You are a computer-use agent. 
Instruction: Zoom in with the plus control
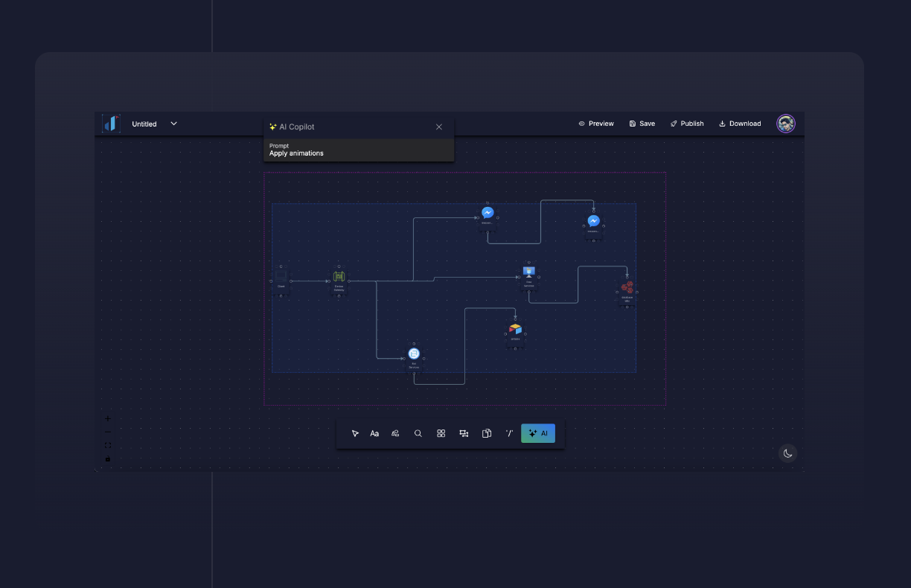[x=108, y=418]
